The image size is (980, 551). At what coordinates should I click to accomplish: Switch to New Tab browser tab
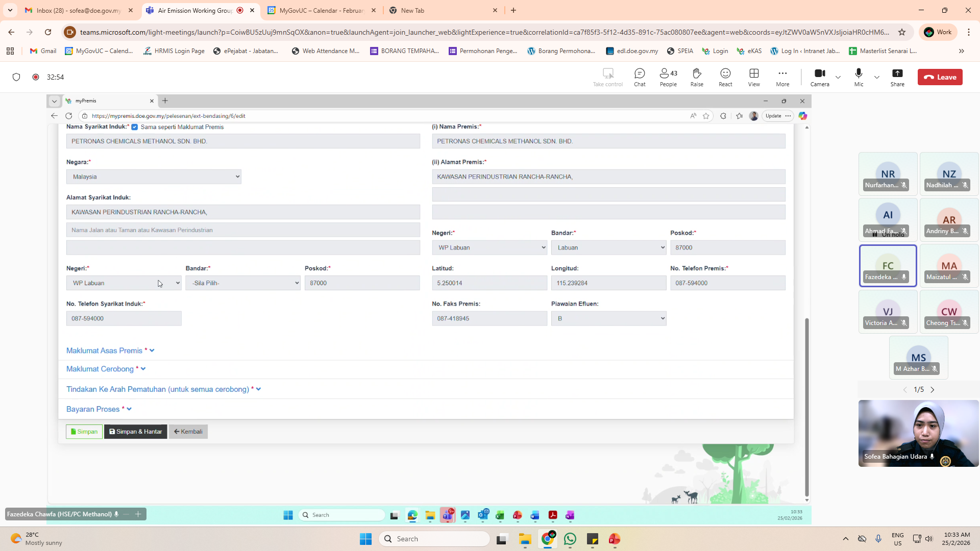[443, 10]
